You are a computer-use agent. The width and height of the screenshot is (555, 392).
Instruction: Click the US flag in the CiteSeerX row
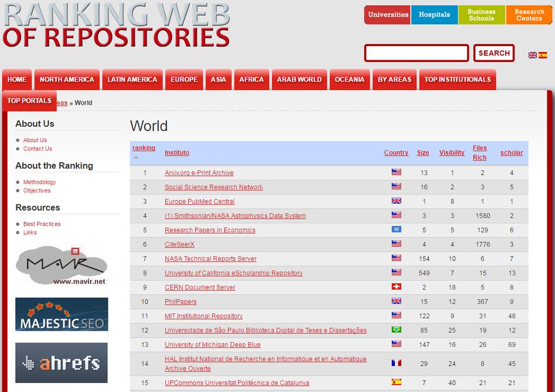[396, 243]
